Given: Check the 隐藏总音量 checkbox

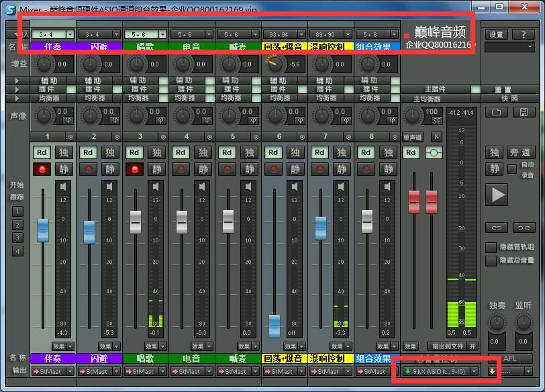Looking at the screenshot, I should point(491,260).
